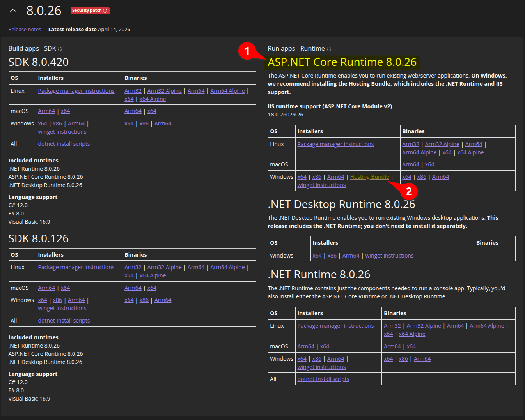This screenshot has height=420, width=525.
Task: Download ASP.NET Core Runtime macOS x64 binary
Action: click(429, 164)
